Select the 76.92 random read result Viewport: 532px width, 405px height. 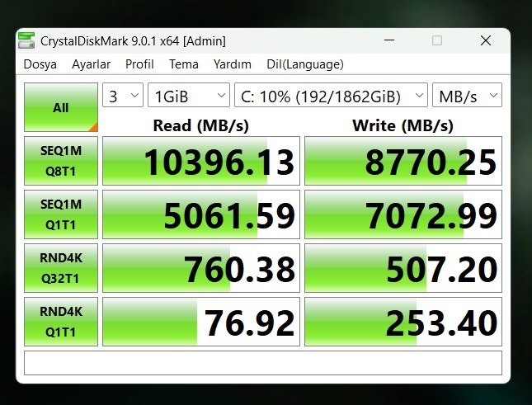pyautogui.click(x=201, y=322)
